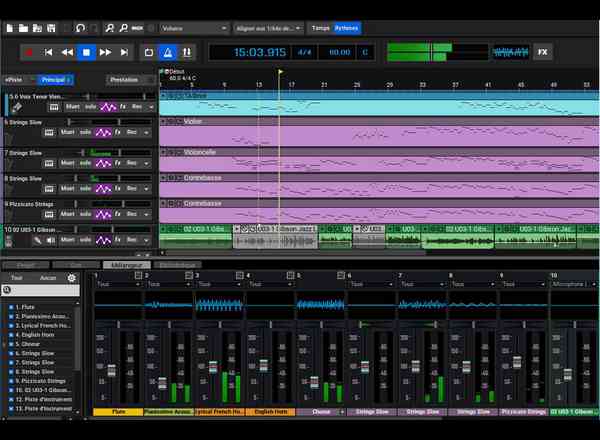600x440 pixels.
Task: Open the Volume dropdown in top toolbar
Action: (195, 28)
